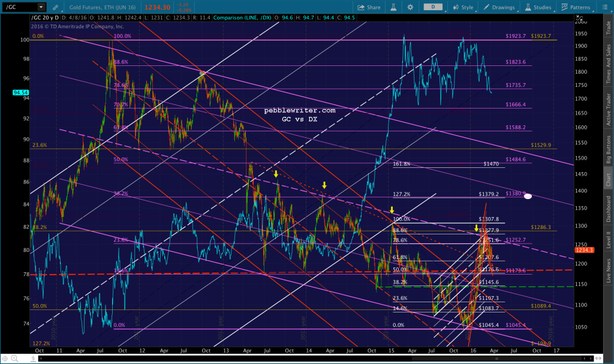The image size is (614, 364).
Task: Open the list menu at the toolbar's far right
Action: [x=605, y=7]
